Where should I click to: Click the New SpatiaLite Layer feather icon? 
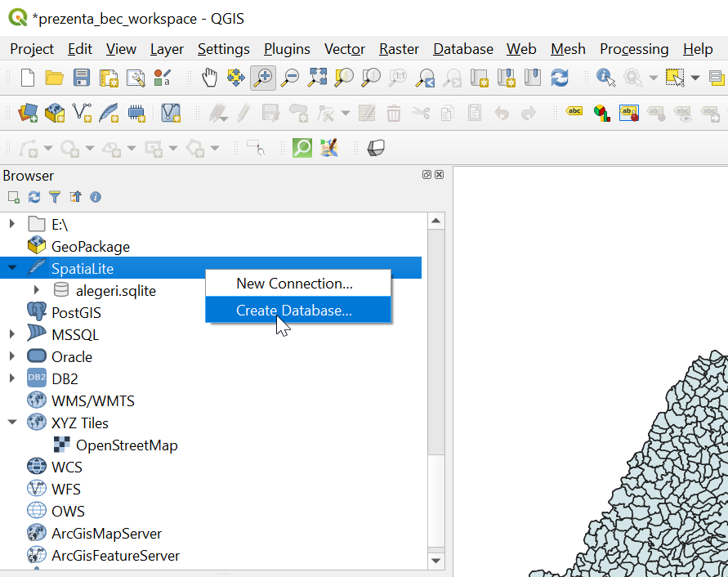[109, 113]
